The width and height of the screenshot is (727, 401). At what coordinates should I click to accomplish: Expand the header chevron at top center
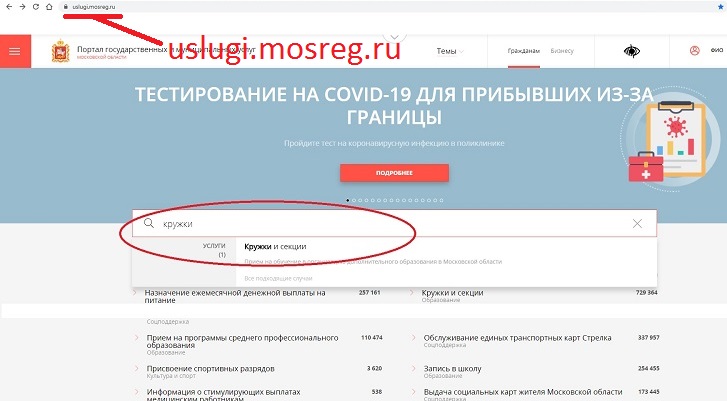click(x=395, y=37)
